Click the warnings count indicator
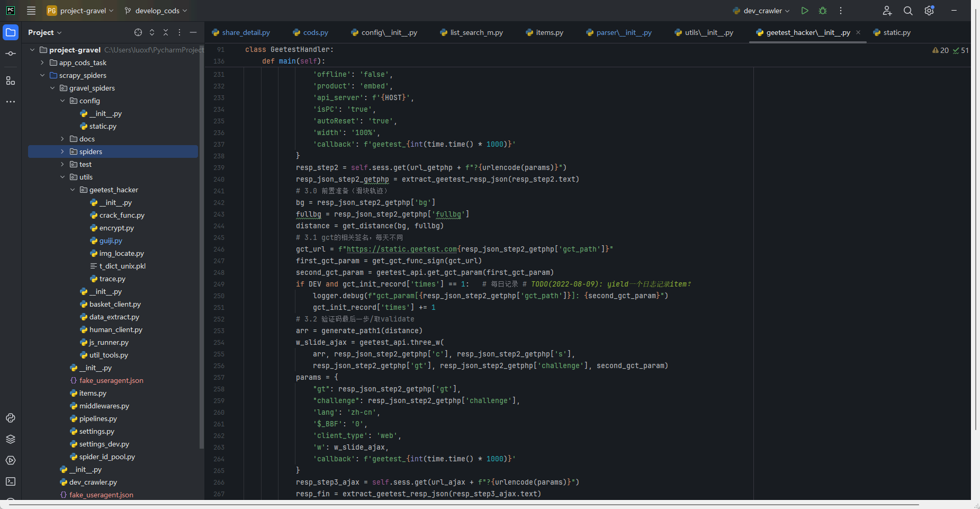This screenshot has height=509, width=980. [941, 50]
